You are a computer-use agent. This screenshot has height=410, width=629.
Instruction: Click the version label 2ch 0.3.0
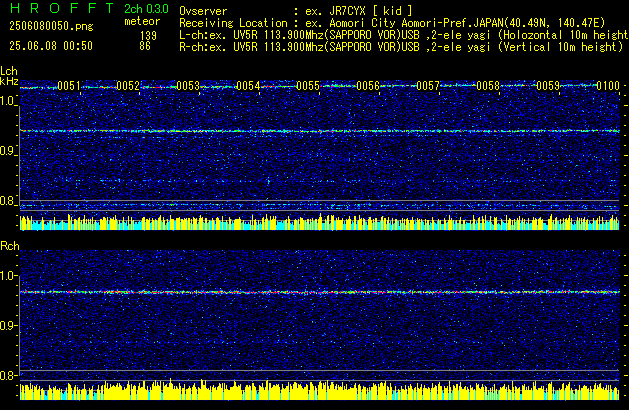146,9
